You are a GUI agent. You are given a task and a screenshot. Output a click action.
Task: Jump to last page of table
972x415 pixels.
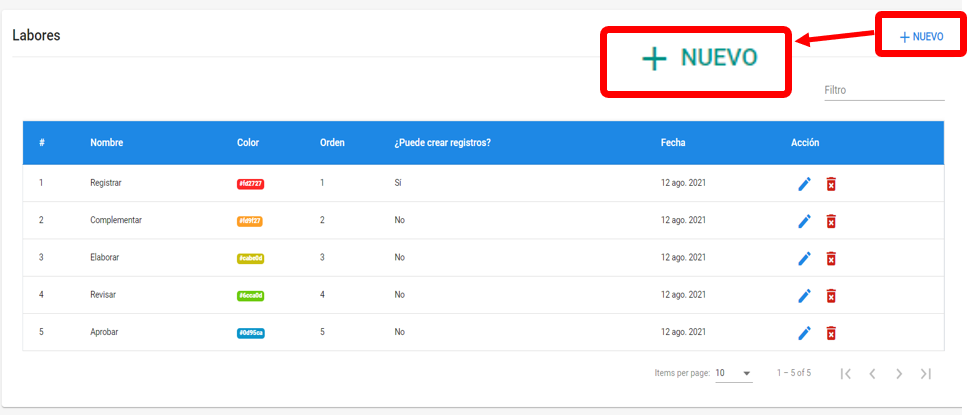(x=926, y=373)
